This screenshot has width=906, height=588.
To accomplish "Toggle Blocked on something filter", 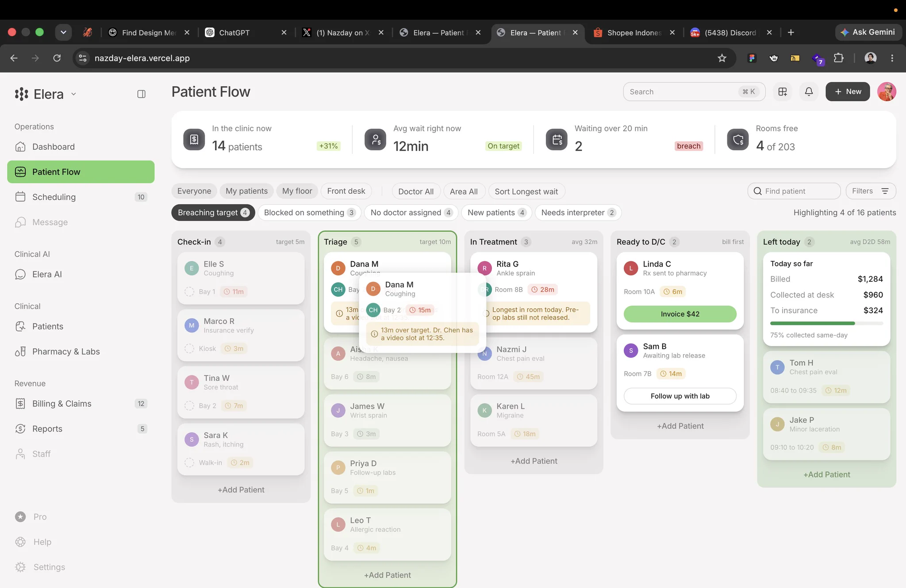I will (309, 213).
